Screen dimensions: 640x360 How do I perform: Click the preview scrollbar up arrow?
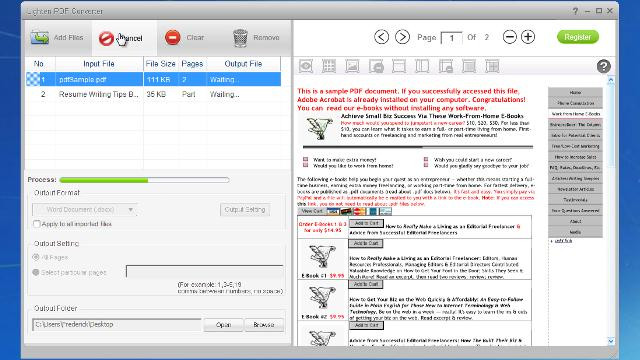(x=611, y=80)
